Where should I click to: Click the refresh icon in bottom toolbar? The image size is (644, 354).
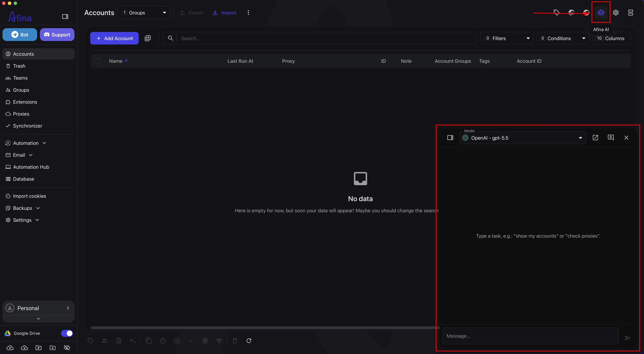(x=249, y=340)
